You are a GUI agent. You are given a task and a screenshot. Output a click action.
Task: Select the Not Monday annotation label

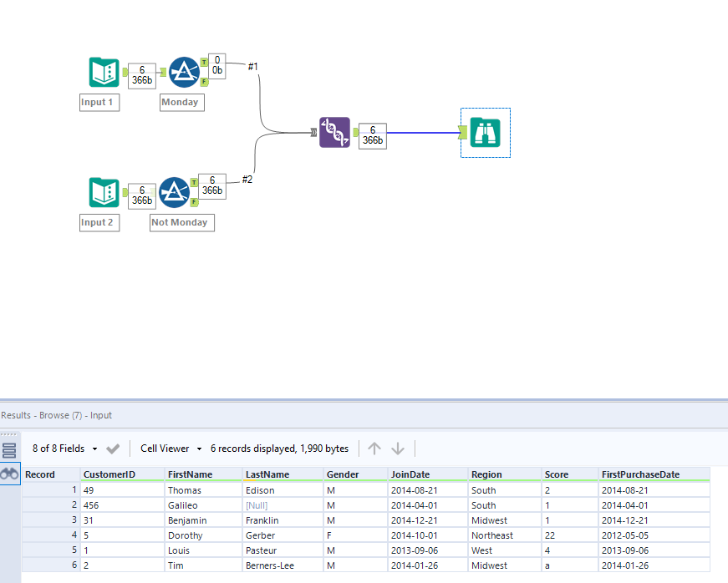182,223
